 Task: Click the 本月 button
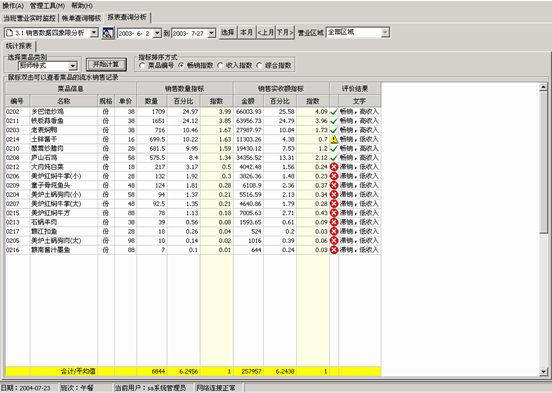pyautogui.click(x=246, y=32)
